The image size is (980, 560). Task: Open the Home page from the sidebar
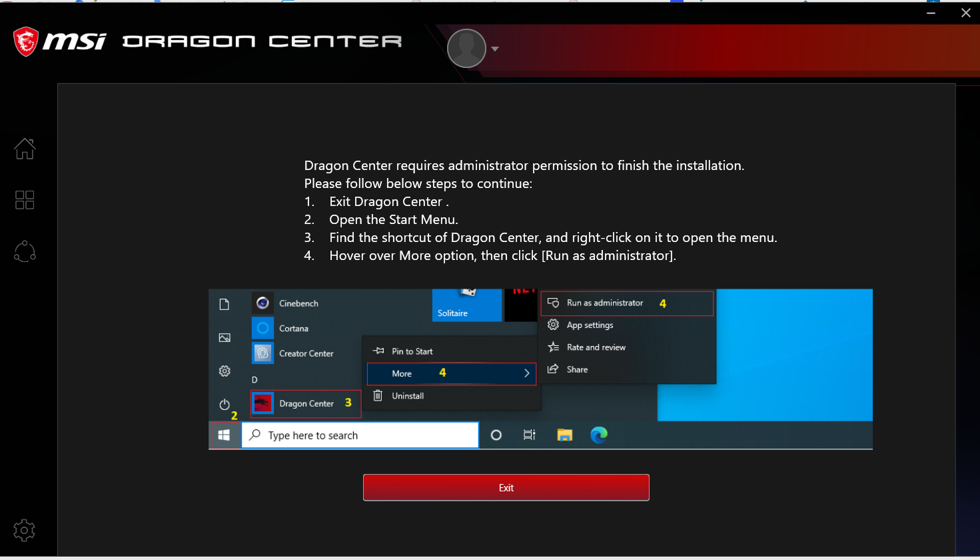[25, 149]
